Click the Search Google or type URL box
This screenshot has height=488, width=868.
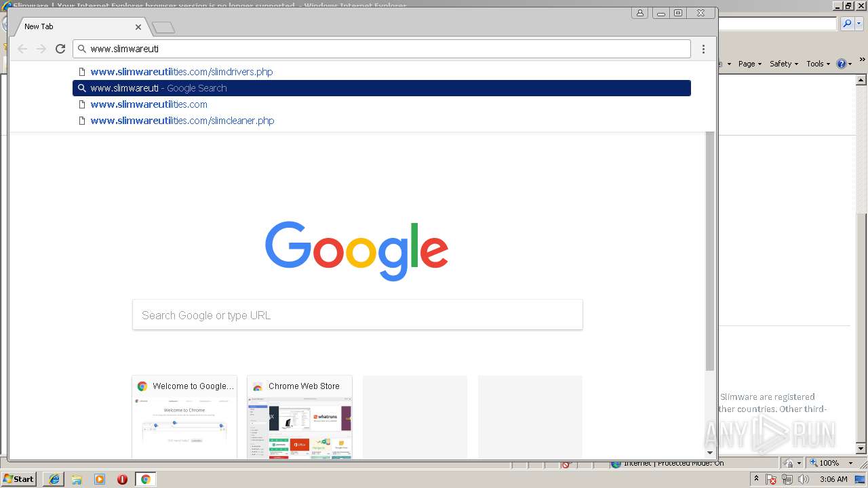coord(357,315)
